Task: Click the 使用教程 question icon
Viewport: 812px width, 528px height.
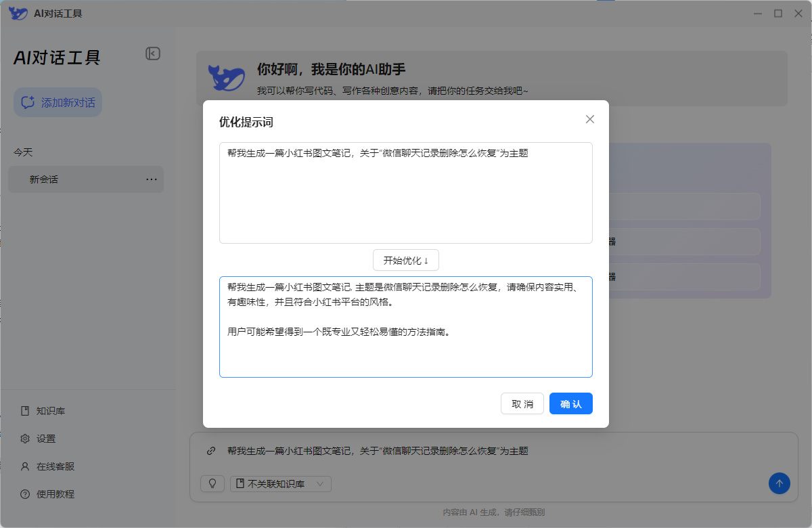Action: 25,494
